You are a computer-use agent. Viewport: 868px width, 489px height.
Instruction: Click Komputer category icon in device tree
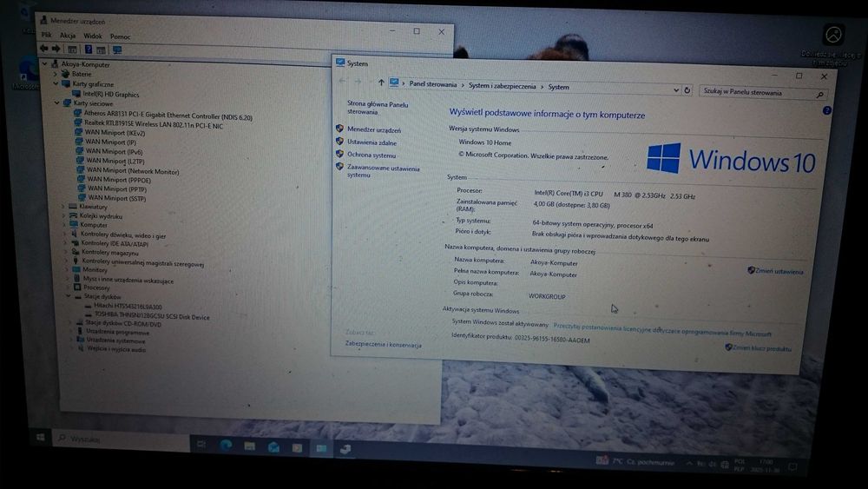pyautogui.click(x=74, y=225)
